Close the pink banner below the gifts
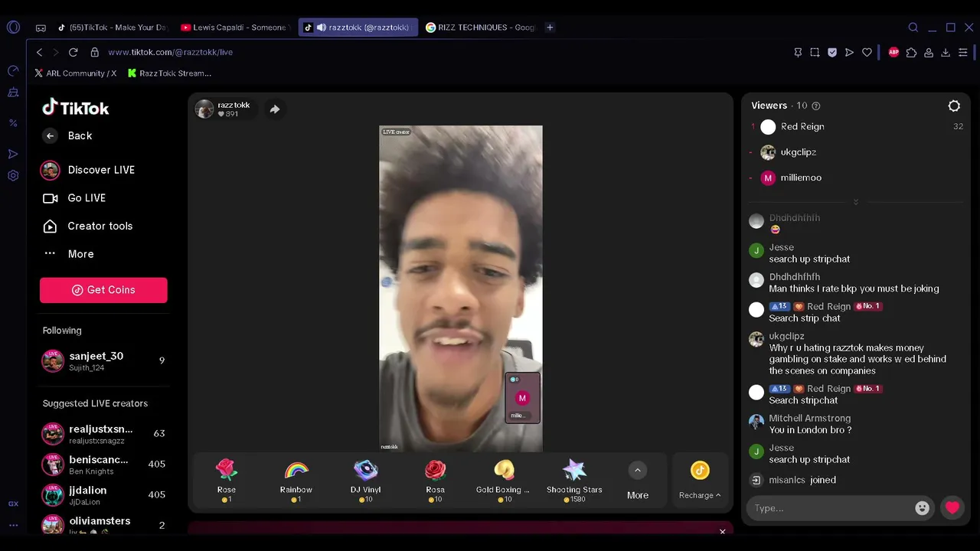 tap(722, 531)
